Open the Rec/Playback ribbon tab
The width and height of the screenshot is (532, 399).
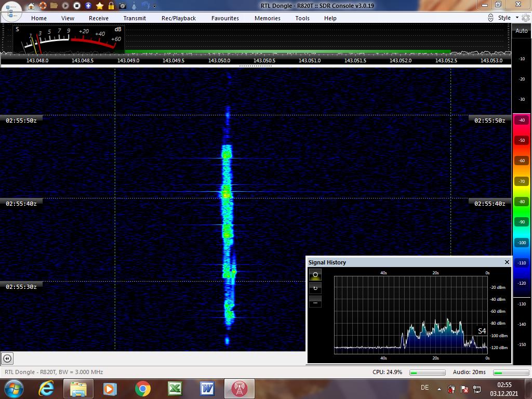[179, 18]
